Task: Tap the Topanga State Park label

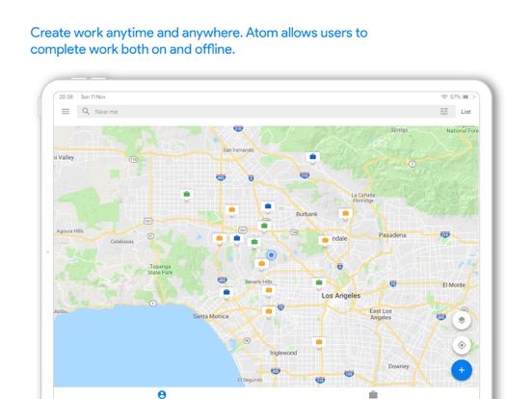Action: [x=160, y=269]
